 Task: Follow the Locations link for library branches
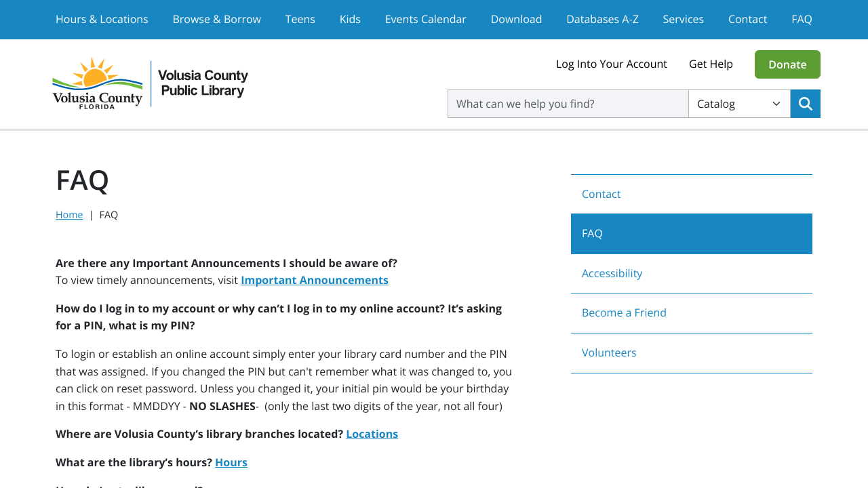[x=372, y=433]
